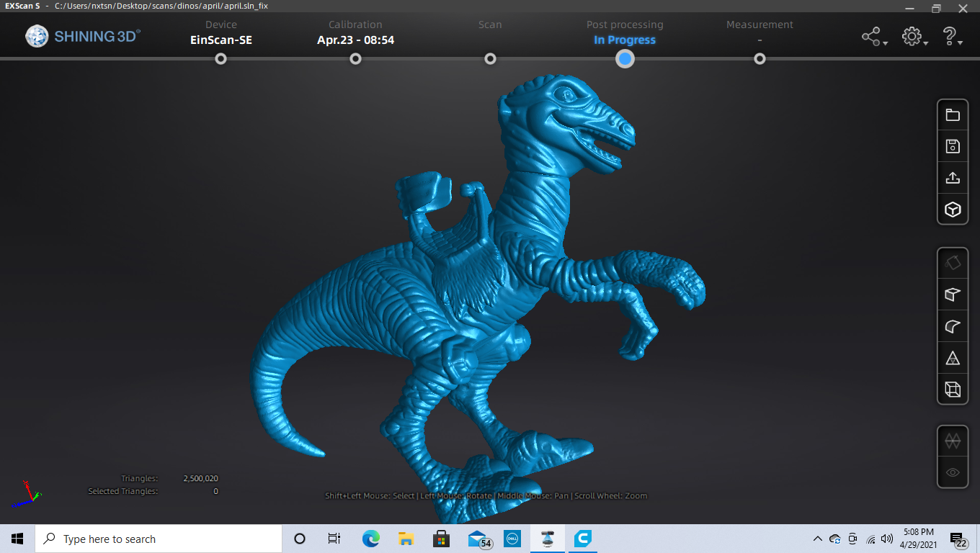
Task: Expand hidden system tray icons chevron
Action: pyautogui.click(x=818, y=539)
